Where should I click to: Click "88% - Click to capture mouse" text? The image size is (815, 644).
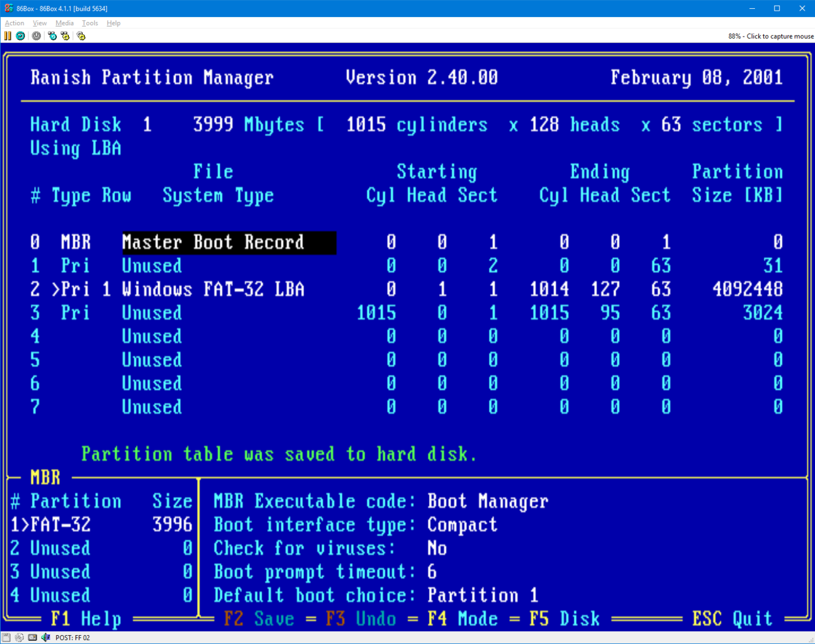771,36
